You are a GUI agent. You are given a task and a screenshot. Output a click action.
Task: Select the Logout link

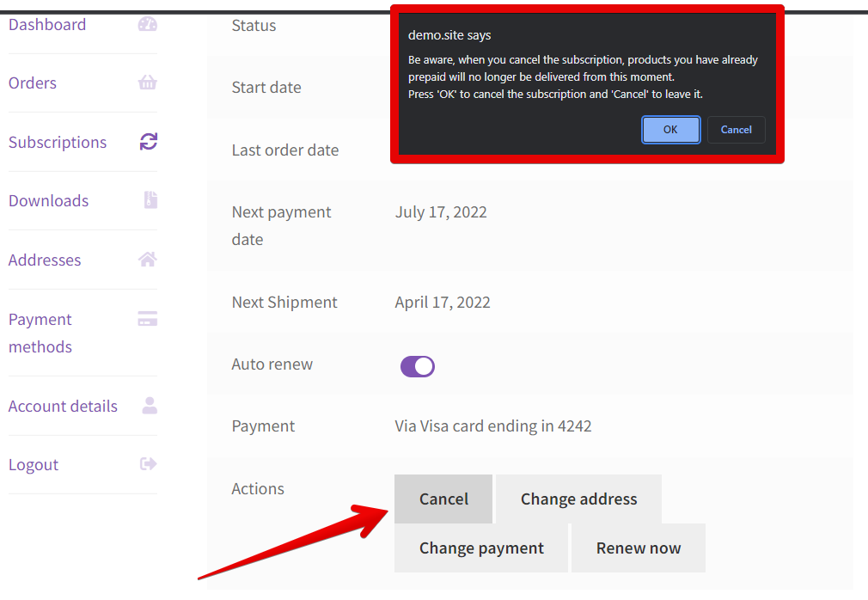click(x=34, y=465)
